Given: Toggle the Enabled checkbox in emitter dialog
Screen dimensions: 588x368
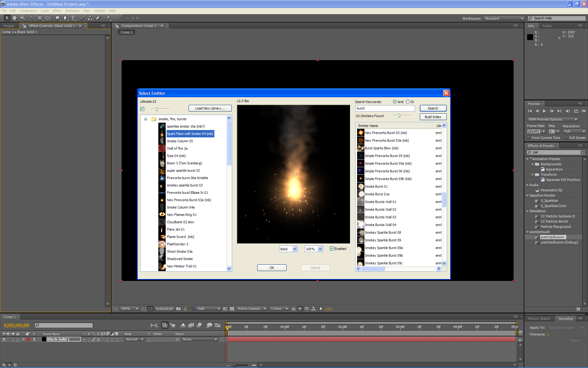Looking at the screenshot, I should pyautogui.click(x=332, y=249).
